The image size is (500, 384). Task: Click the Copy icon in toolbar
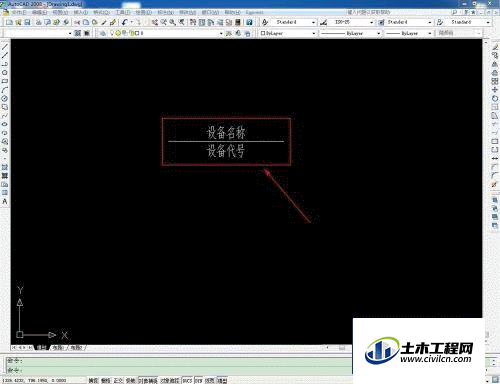click(x=86, y=22)
